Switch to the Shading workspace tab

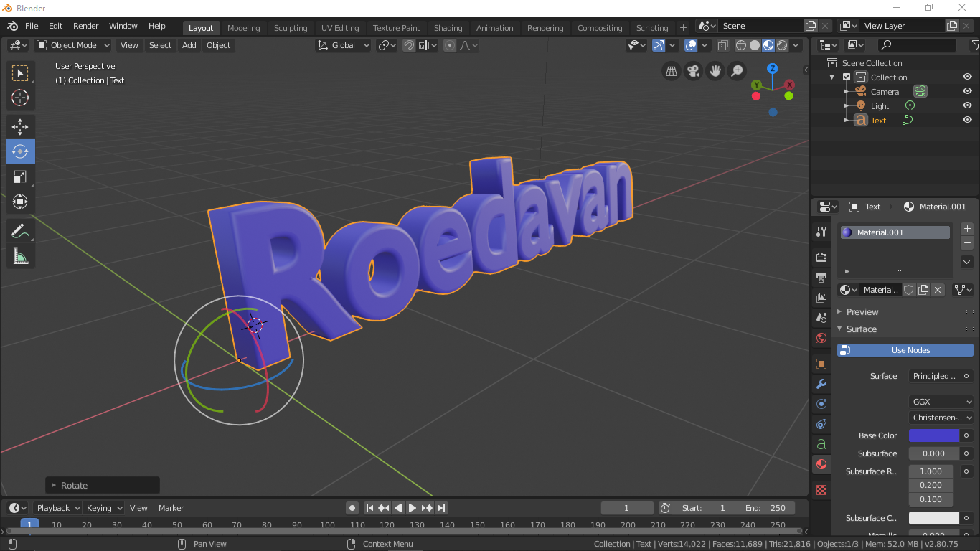coord(448,28)
